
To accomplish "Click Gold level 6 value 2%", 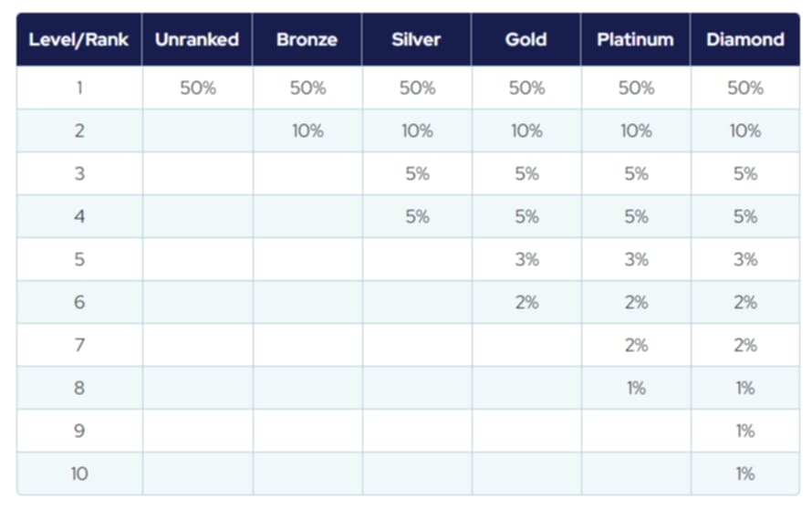I will tap(526, 302).
